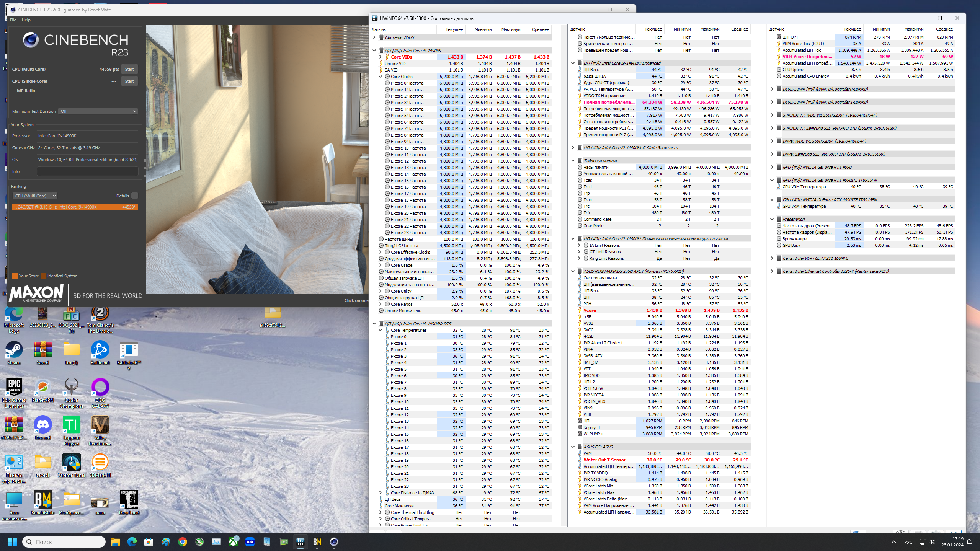This screenshot has width=980, height=551.
Task: Open the CPU (Multi Core) ranking dropdown
Action: (x=35, y=196)
